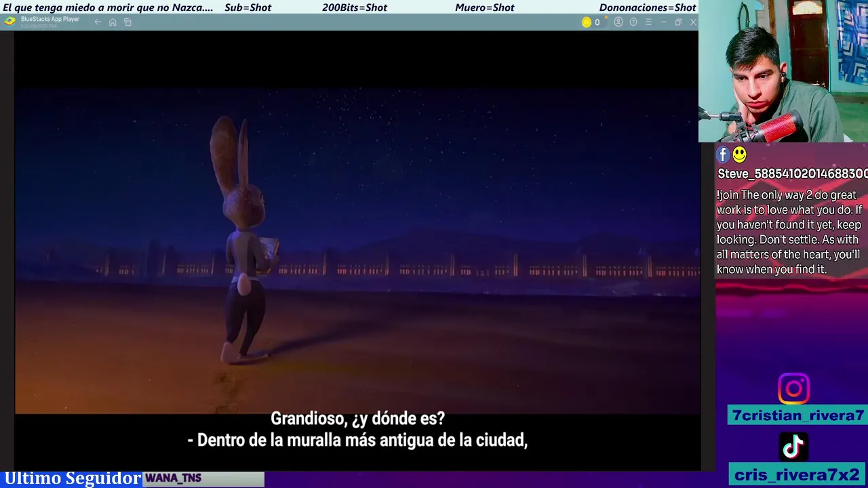Click the 7cristian_rivera7 Instagram handle
The height and width of the screenshot is (488, 868).
tap(797, 415)
